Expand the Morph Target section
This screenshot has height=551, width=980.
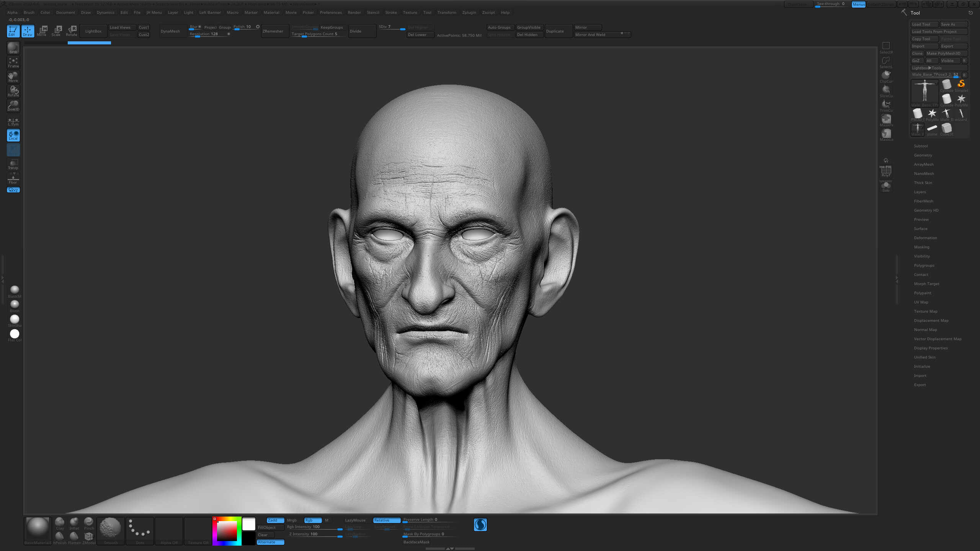point(926,284)
